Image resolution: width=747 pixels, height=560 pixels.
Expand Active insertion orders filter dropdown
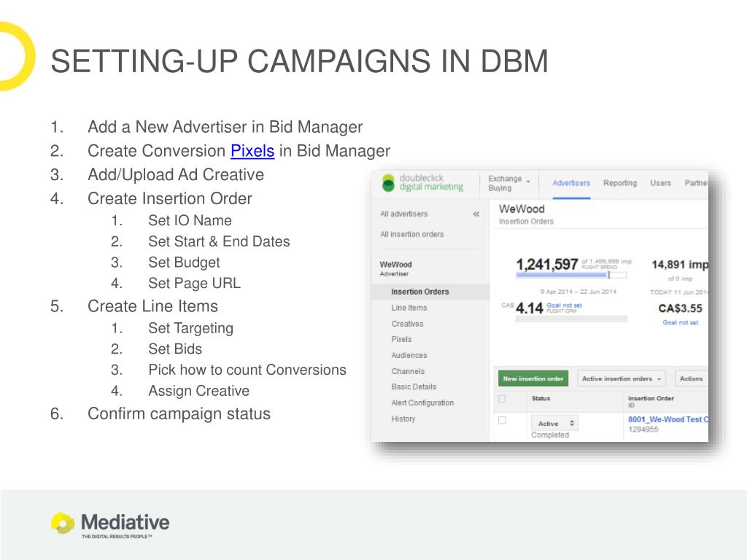622,378
